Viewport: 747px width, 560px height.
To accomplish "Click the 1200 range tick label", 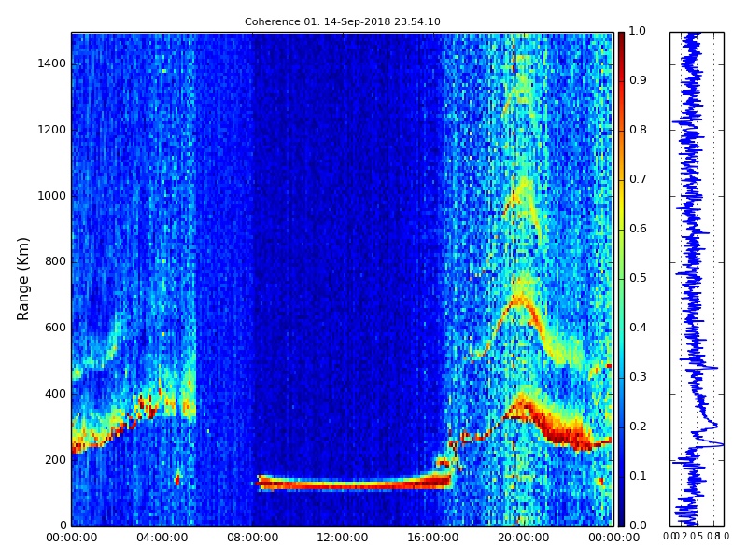I will click(x=52, y=130).
